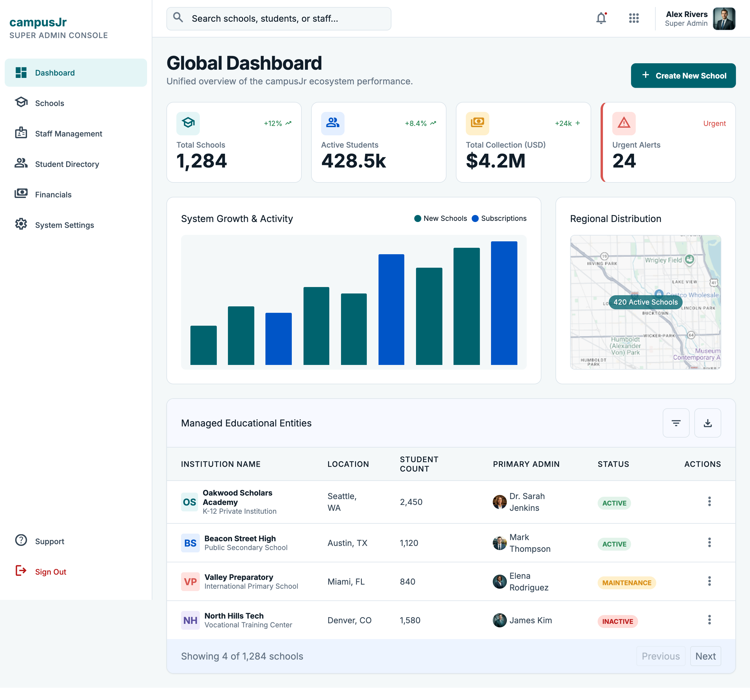750x700 pixels.
Task: Click the 420 Active Schools map badge
Action: click(x=645, y=302)
